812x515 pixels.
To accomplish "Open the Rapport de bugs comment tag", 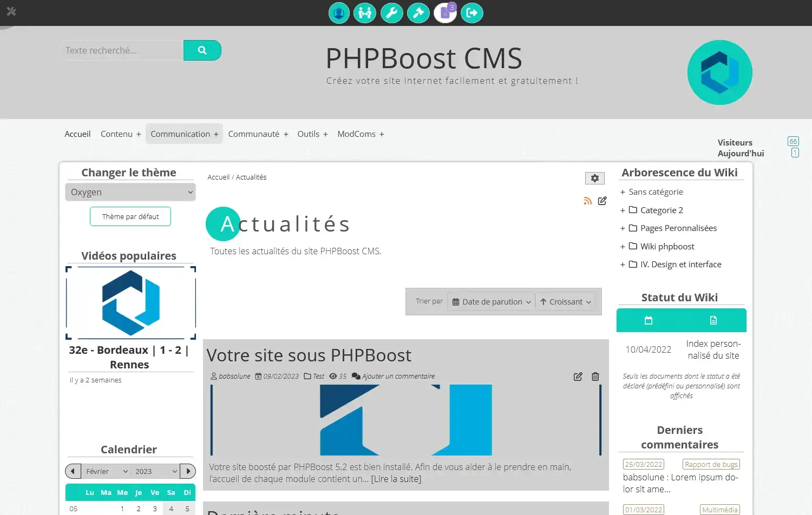I will (711, 464).
